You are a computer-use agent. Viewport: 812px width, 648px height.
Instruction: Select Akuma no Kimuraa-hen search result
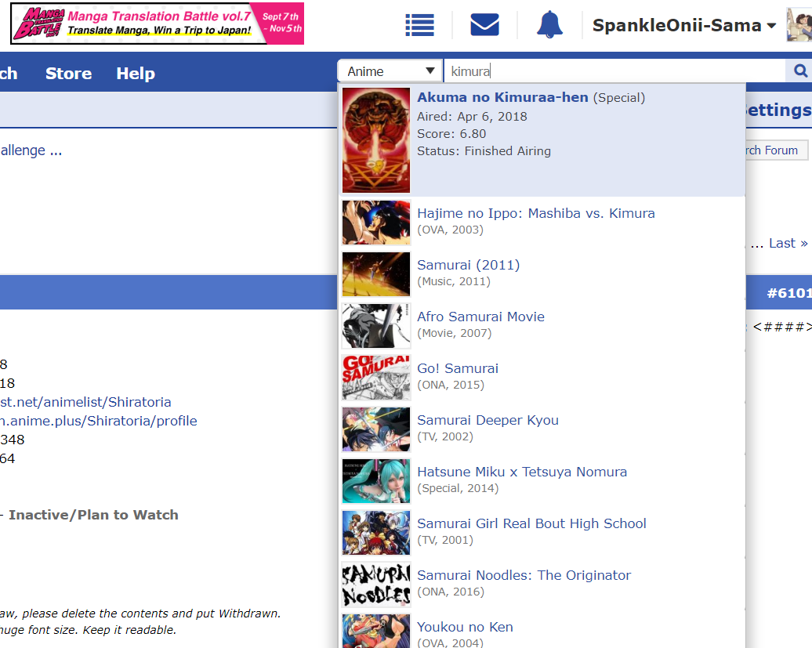[x=542, y=139]
